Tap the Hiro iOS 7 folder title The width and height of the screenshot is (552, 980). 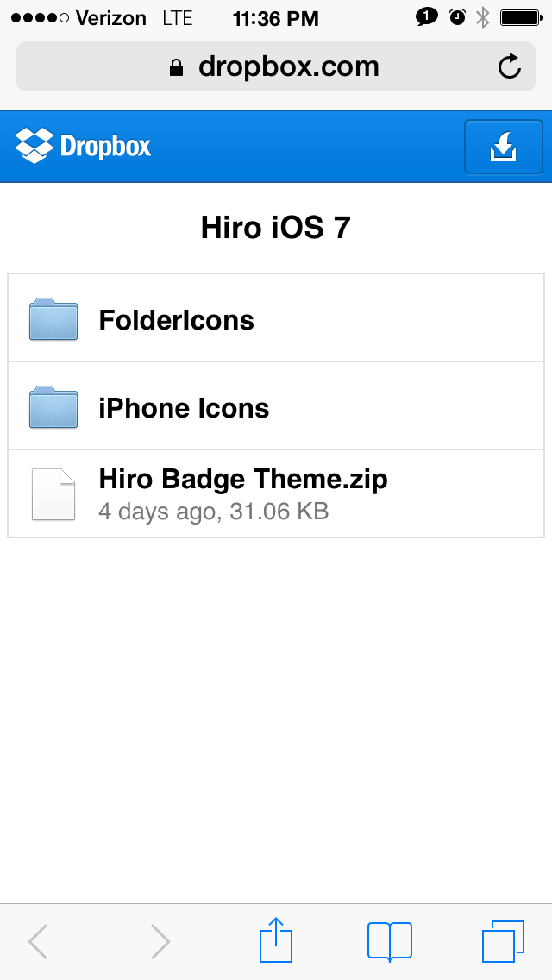point(276,228)
